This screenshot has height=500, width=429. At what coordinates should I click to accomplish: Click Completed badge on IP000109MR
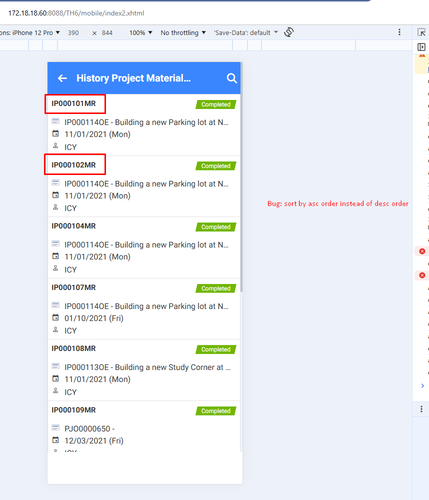click(x=216, y=411)
